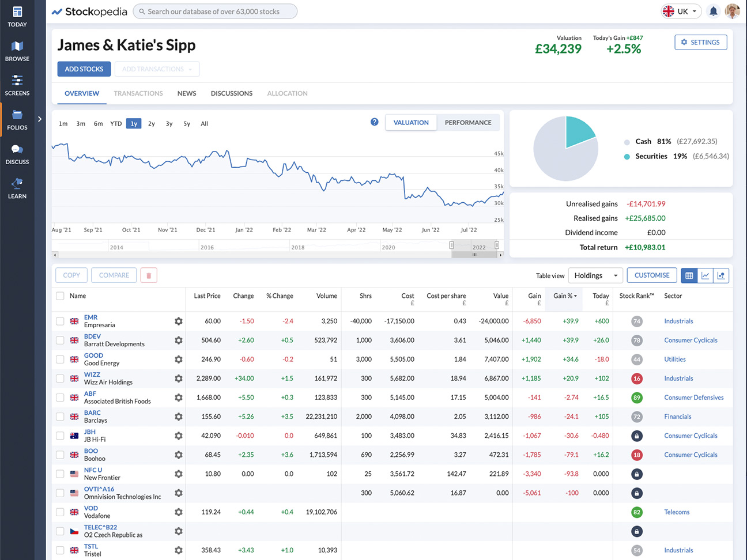Click the chart range navigator right handle
The image size is (747, 560).
(x=497, y=245)
